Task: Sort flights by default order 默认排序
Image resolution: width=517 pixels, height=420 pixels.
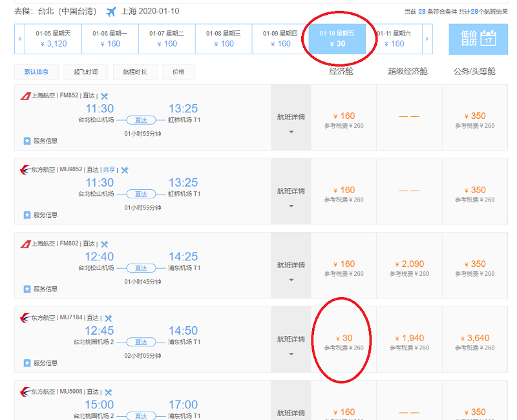Action: point(36,72)
